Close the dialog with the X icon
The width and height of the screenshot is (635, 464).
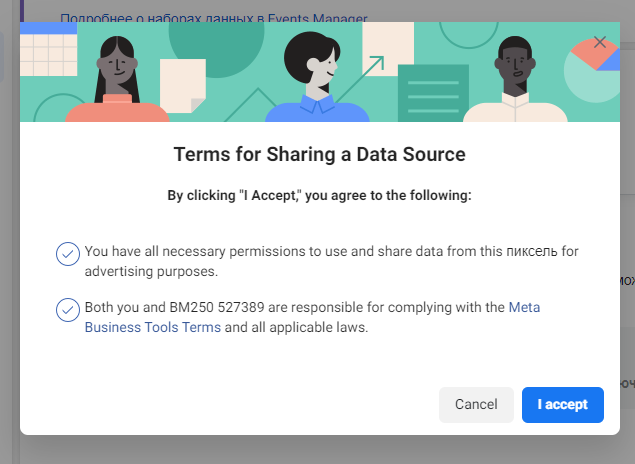[600, 42]
